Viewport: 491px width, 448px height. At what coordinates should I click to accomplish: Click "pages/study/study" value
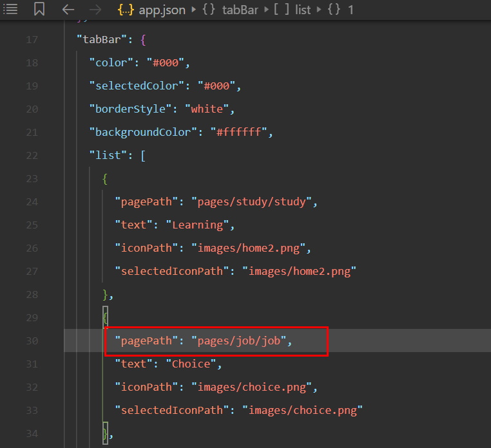(252, 201)
